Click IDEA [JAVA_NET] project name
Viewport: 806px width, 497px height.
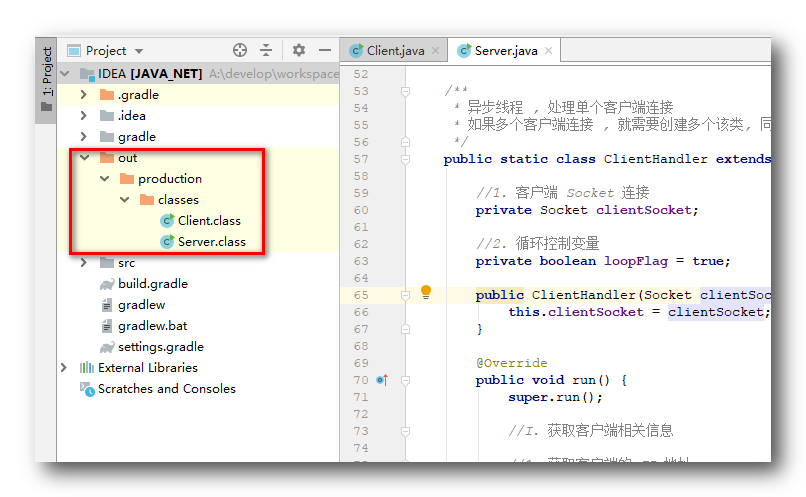coord(150,74)
